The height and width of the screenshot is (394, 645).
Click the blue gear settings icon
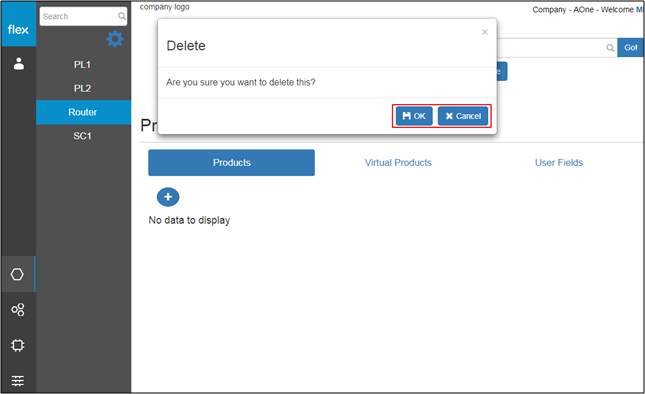tap(115, 39)
